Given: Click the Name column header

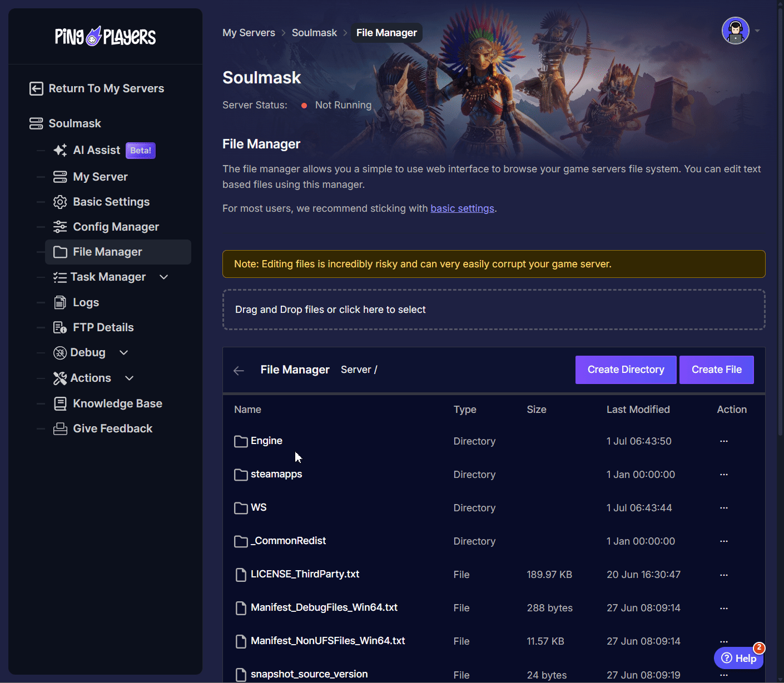Looking at the screenshot, I should click(247, 410).
